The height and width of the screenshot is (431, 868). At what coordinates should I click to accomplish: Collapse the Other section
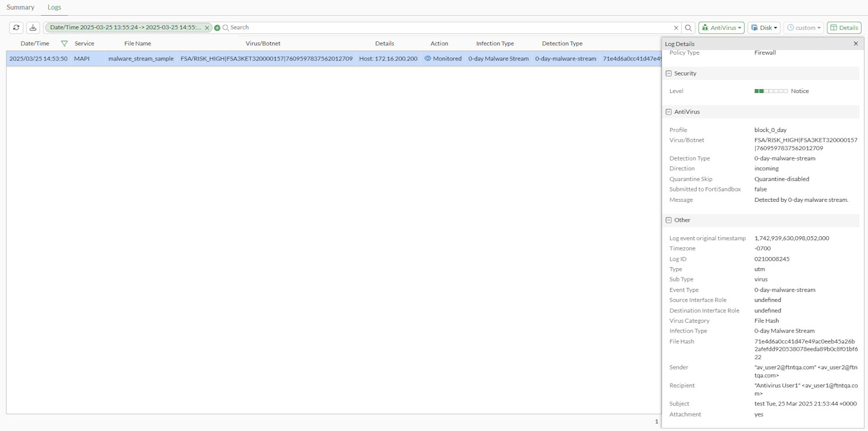[668, 220]
